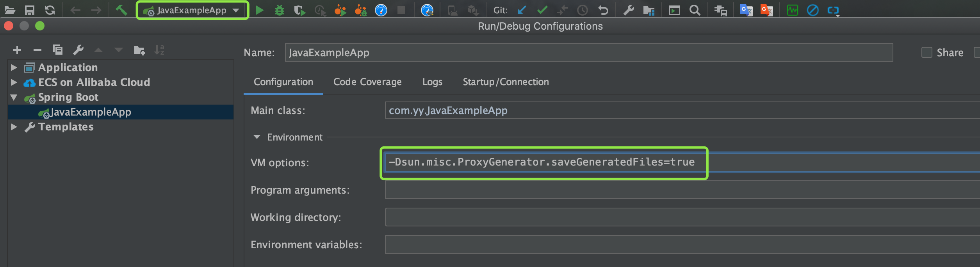Image resolution: width=980 pixels, height=267 pixels.
Task: Create new folder icon in configurations toolbar
Action: (139, 50)
